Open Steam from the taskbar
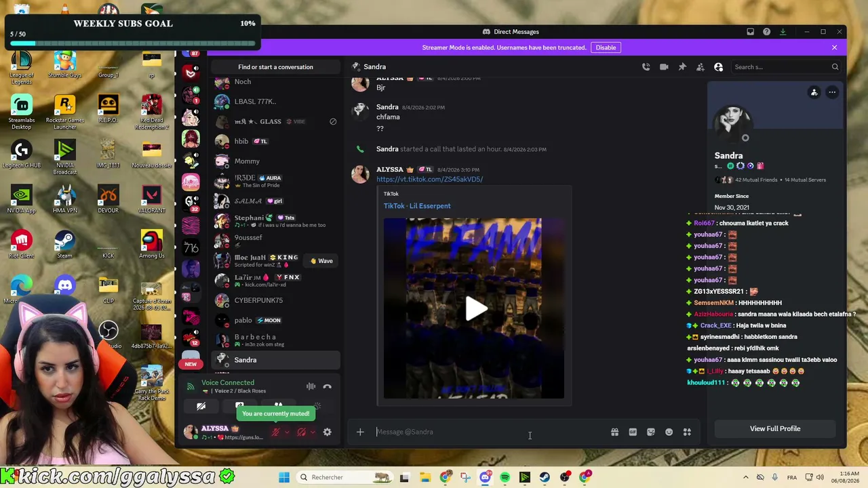868x488 pixels. pyautogui.click(x=545, y=477)
